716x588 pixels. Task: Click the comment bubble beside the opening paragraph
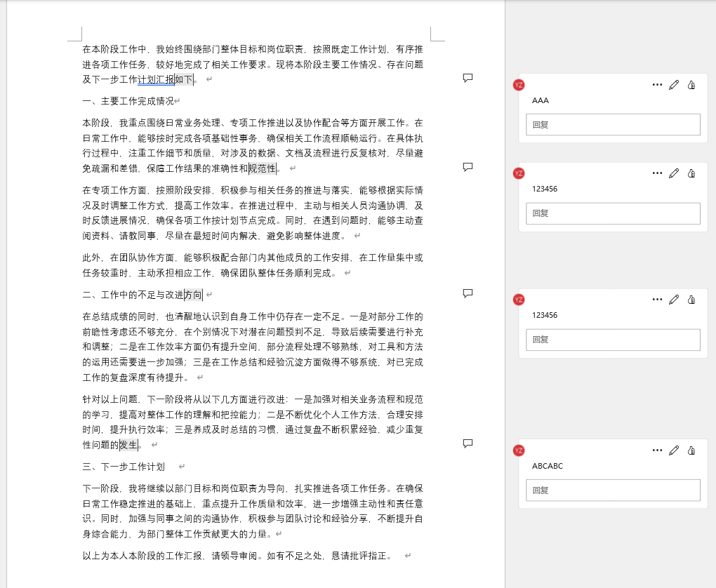pyautogui.click(x=468, y=78)
